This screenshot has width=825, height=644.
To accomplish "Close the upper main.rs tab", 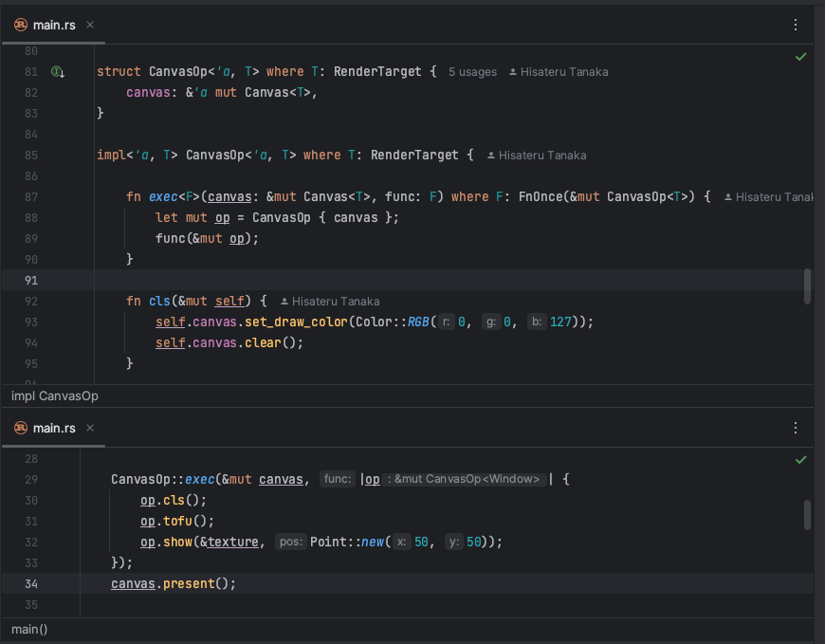I will [90, 25].
